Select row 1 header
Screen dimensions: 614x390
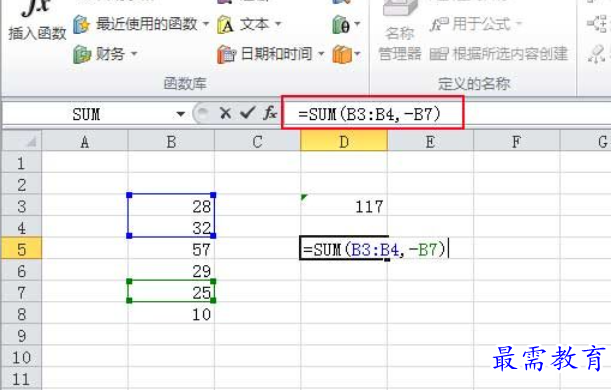coord(22,162)
